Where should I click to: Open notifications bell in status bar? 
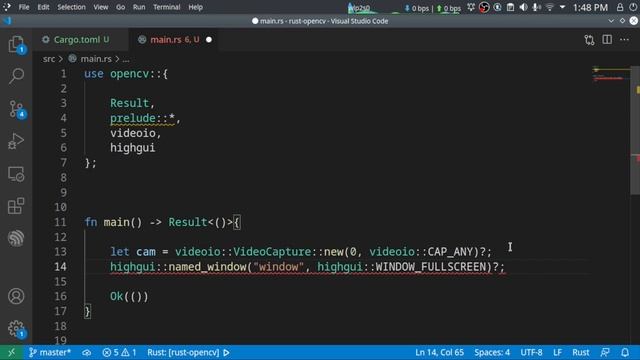point(625,352)
